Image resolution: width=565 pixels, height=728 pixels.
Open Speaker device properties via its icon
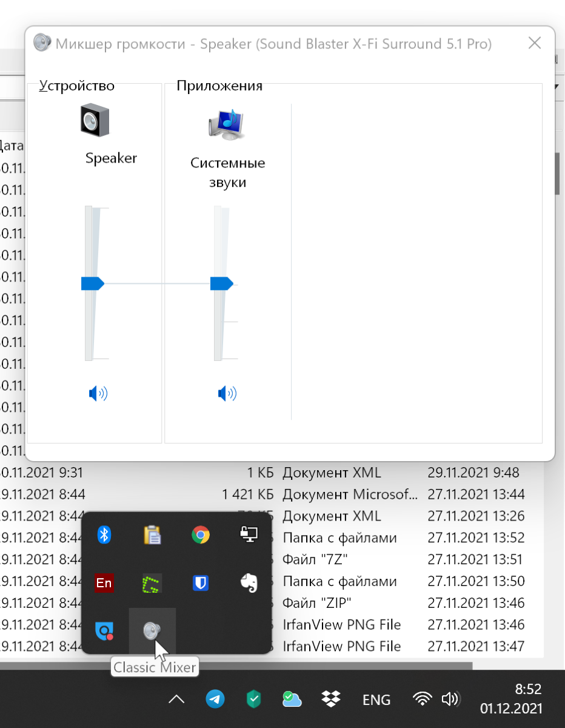(95, 120)
